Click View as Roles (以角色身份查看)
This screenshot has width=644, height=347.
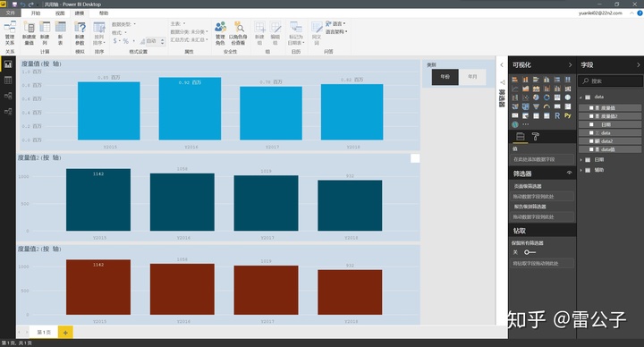tap(238, 33)
